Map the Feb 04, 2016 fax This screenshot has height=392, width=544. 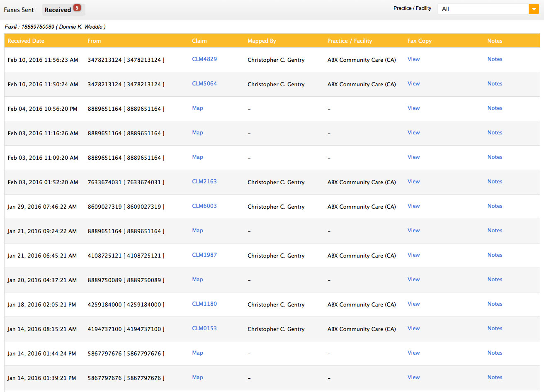tap(197, 108)
